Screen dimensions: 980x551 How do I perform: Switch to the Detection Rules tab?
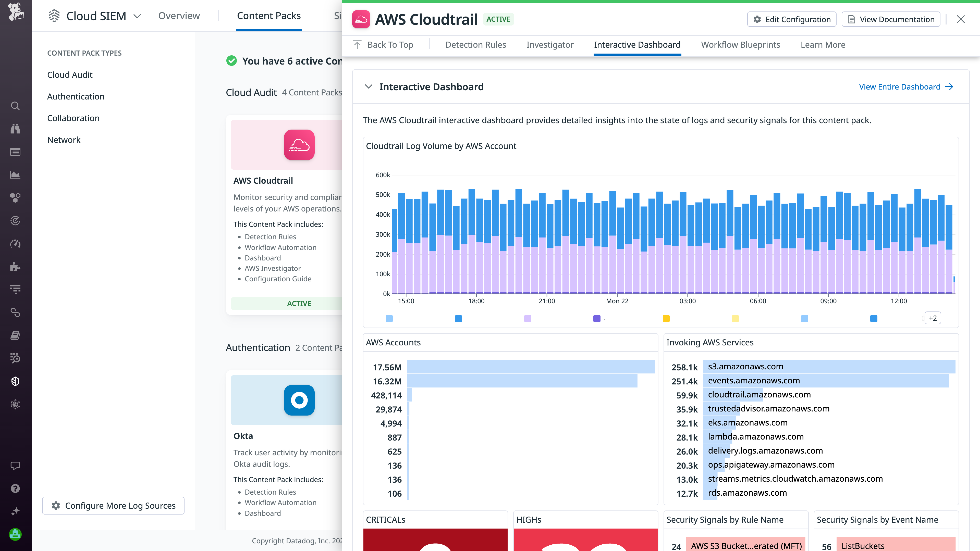[475, 44]
